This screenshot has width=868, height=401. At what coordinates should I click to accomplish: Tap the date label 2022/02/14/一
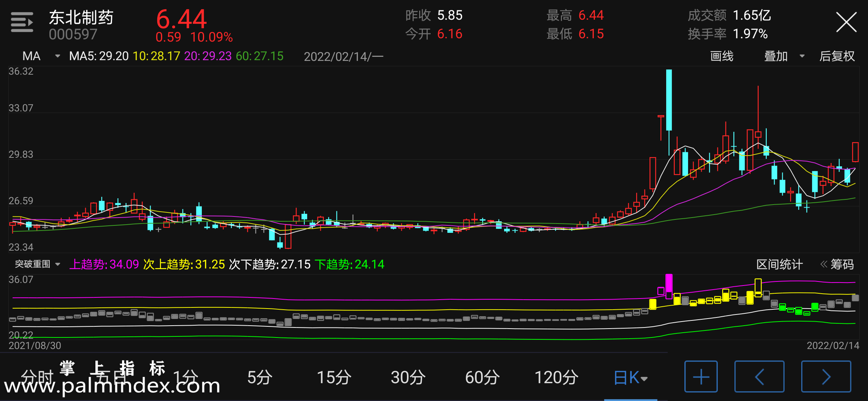tap(343, 56)
